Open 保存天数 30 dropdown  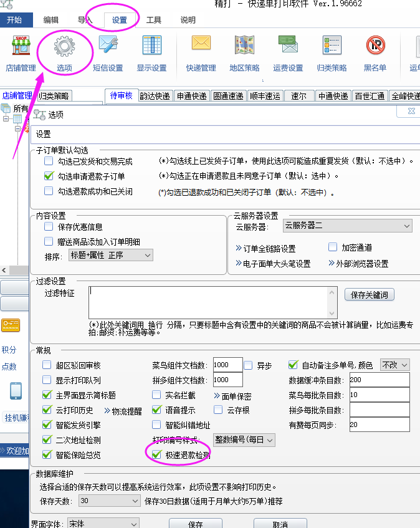coord(110,501)
